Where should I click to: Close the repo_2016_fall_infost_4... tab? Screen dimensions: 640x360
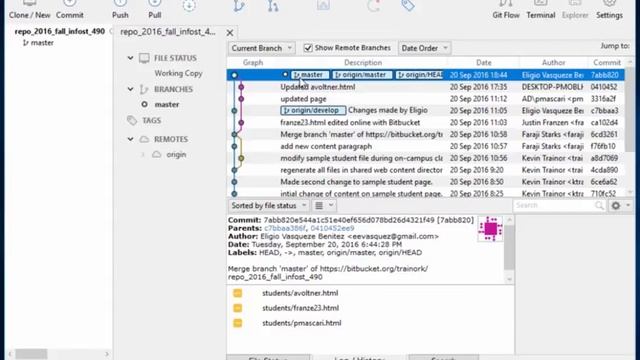(x=230, y=33)
